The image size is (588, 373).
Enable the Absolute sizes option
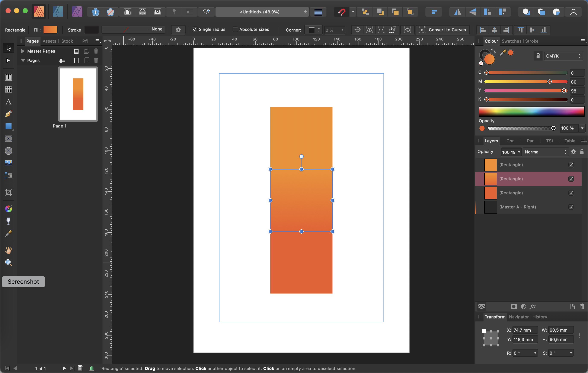pyautogui.click(x=235, y=29)
